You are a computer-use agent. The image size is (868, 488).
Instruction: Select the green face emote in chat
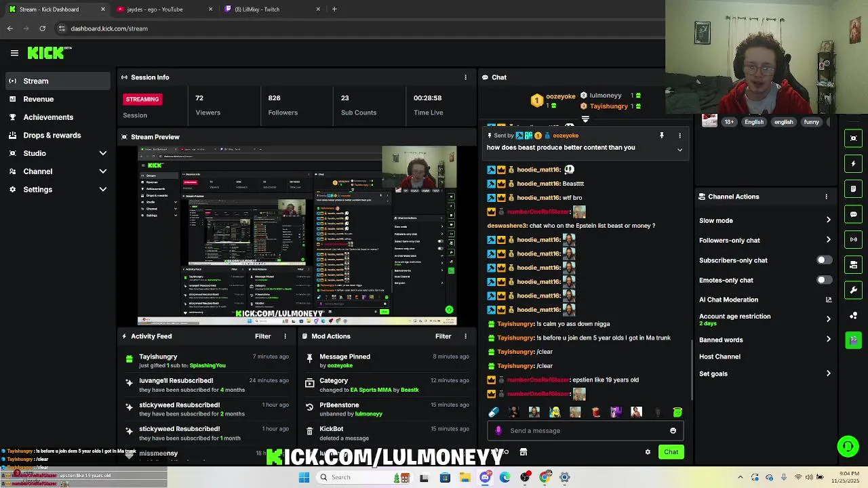[x=677, y=412]
